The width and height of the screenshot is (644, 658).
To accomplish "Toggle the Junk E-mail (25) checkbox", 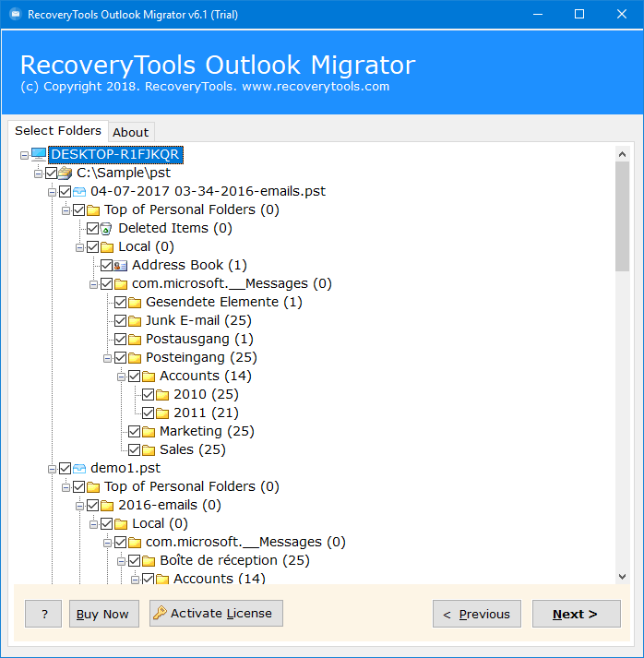I will [x=121, y=320].
